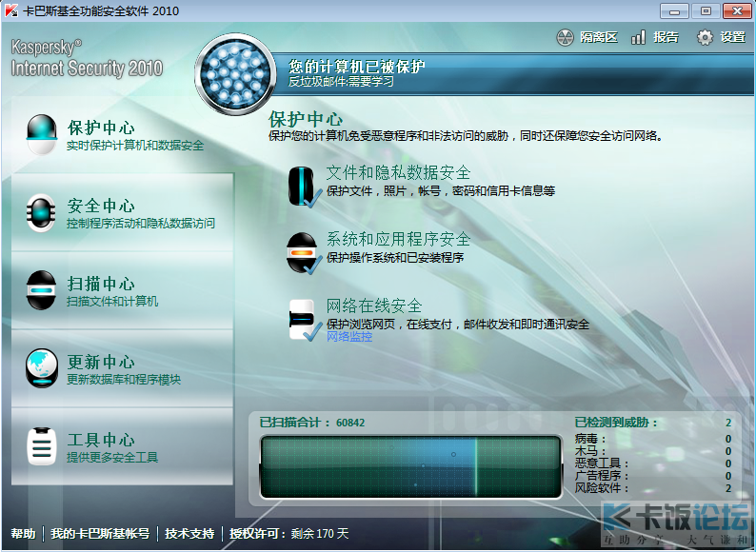Click the round protection status indicator orb
Image resolution: width=756 pixels, height=552 pixels.
click(x=235, y=74)
